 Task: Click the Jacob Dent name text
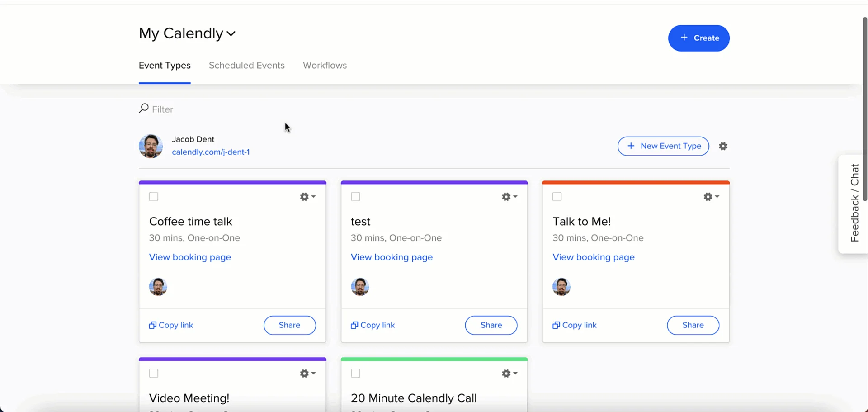tap(193, 139)
